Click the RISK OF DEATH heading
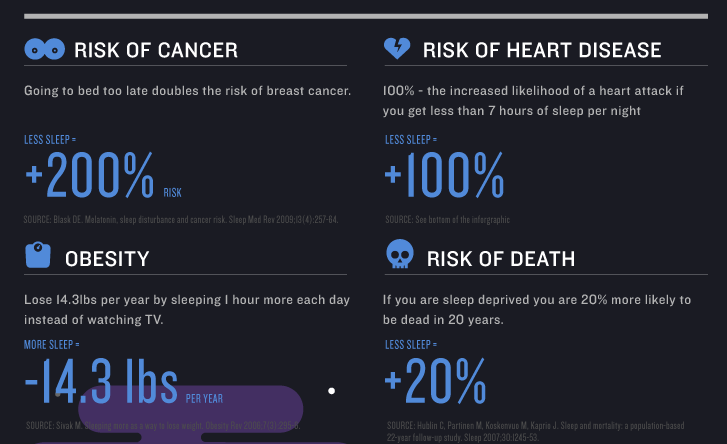 501,259
